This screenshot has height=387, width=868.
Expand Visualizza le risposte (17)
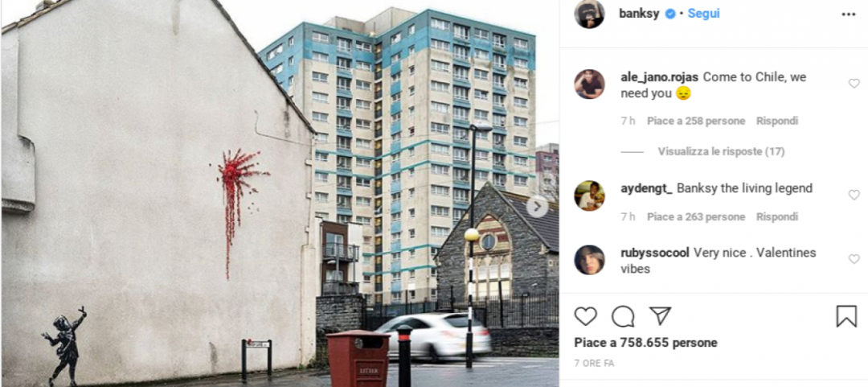pos(721,151)
